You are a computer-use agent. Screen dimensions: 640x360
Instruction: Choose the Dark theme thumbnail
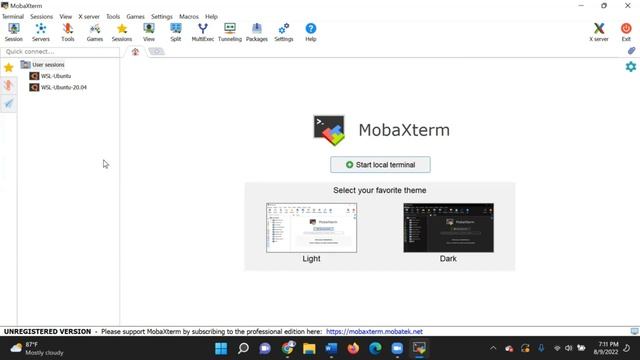[x=449, y=228]
